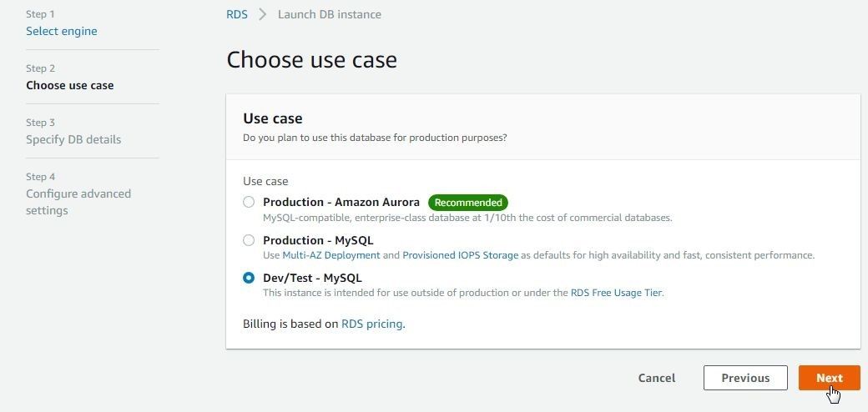Toggle the Dev/Test - MySQL radio circle
Screen dimensions: 868x412
coord(249,278)
